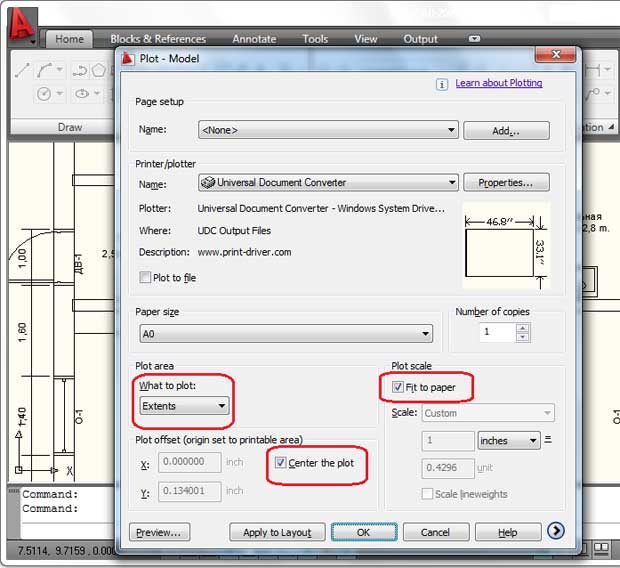Click the Add... page setup button
Screen dimensions: 620x568
[x=506, y=131]
